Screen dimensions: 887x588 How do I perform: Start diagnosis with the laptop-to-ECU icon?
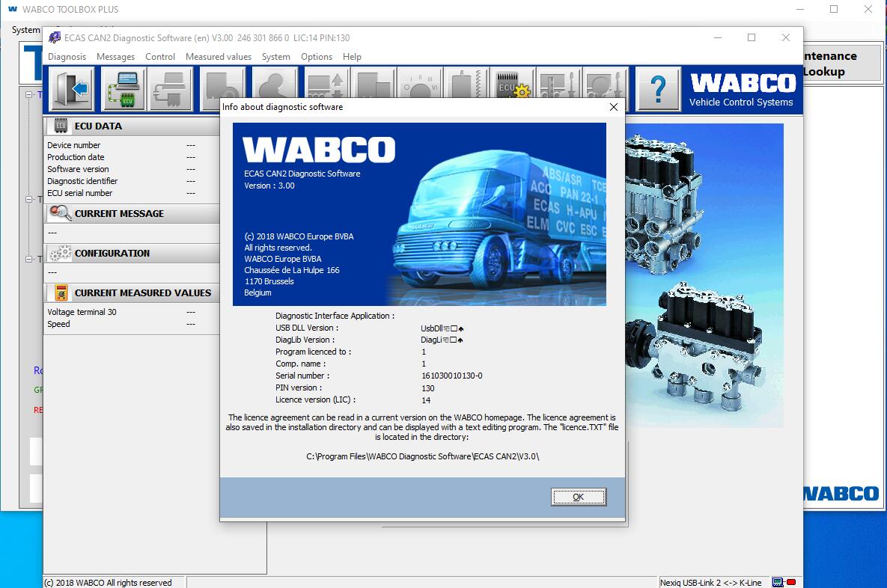click(x=124, y=89)
